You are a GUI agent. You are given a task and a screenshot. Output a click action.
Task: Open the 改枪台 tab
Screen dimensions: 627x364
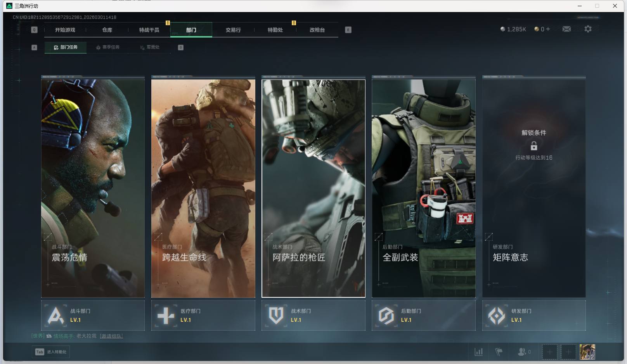317,30
